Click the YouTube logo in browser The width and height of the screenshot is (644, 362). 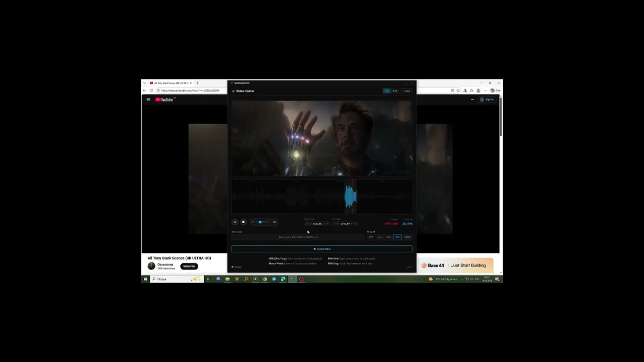click(164, 100)
